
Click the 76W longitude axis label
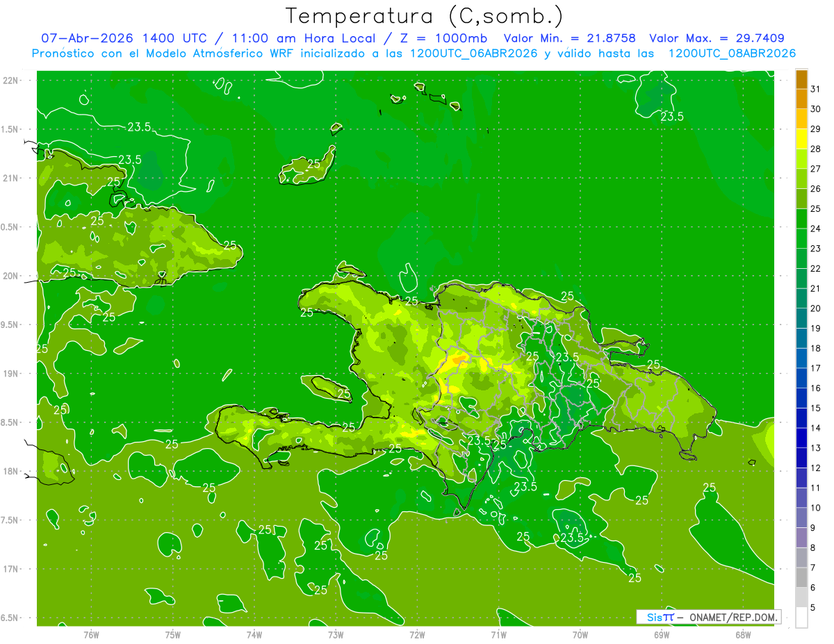[91, 634]
